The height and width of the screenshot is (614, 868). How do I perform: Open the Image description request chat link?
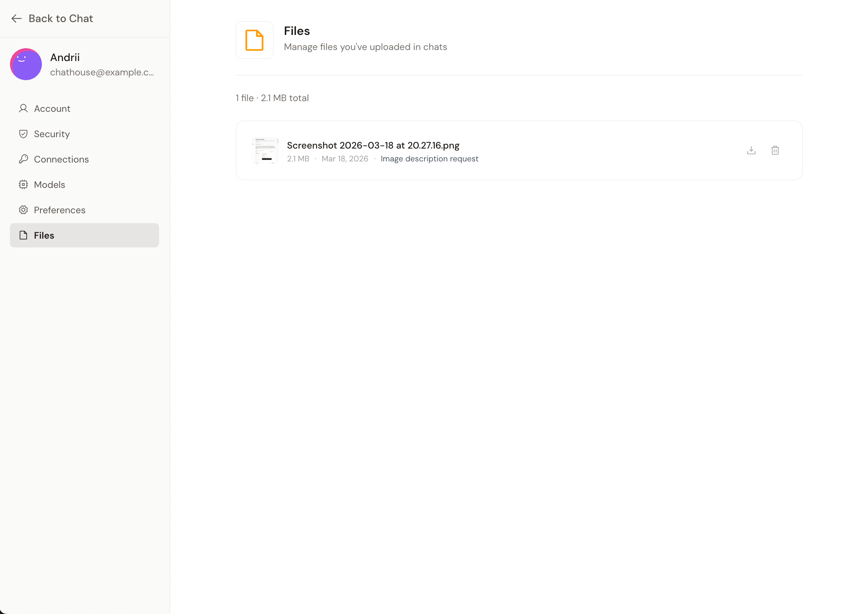pyautogui.click(x=429, y=159)
